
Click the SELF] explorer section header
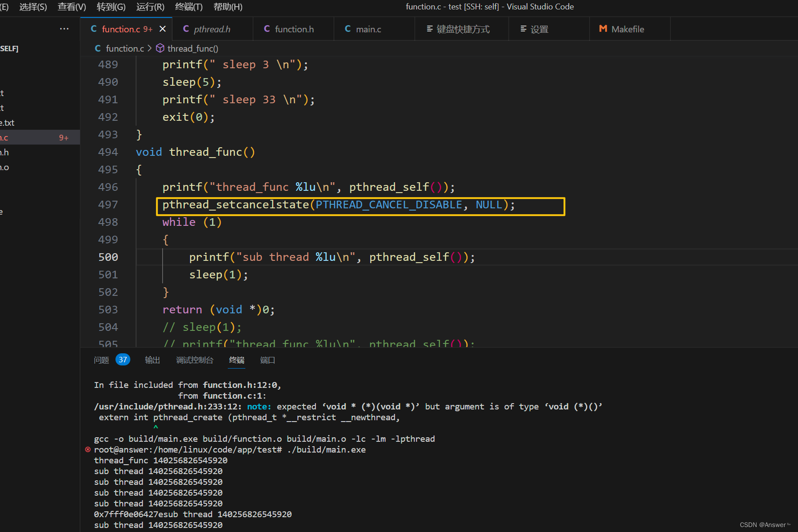[9, 48]
